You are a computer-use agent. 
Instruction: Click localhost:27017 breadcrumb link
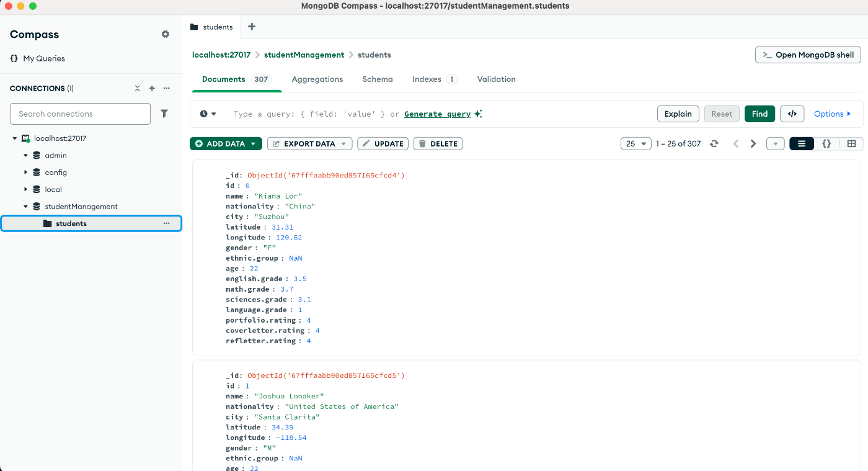[221, 55]
